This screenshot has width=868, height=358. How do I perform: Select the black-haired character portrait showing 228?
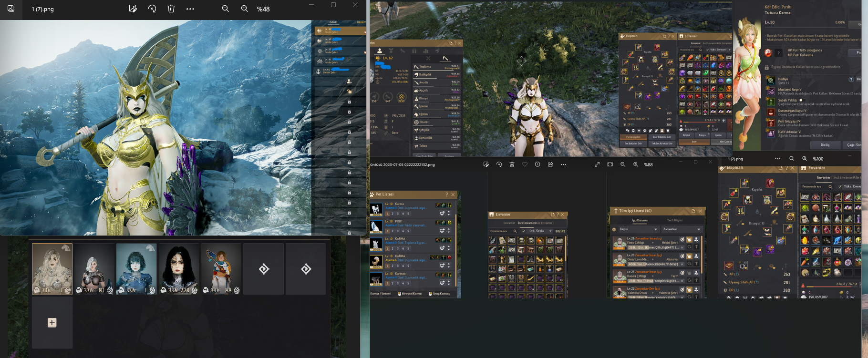click(x=179, y=269)
